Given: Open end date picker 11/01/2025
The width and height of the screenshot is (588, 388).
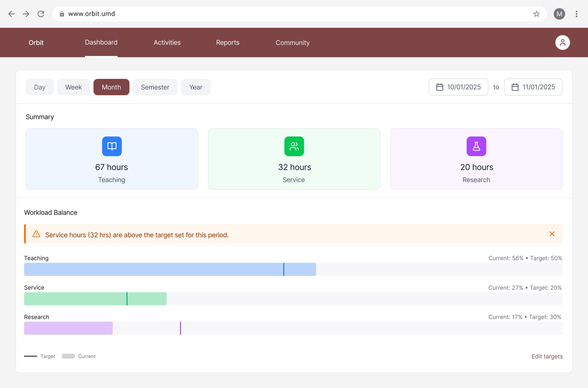Looking at the screenshot, I should click(x=533, y=87).
